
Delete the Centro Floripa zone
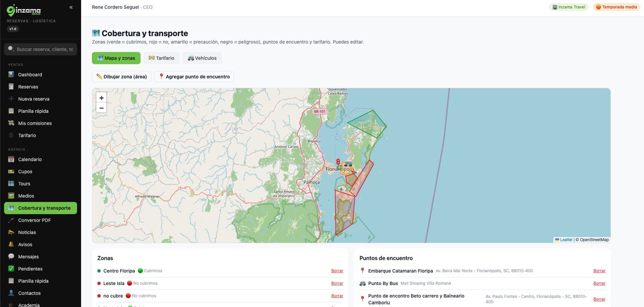(x=337, y=271)
